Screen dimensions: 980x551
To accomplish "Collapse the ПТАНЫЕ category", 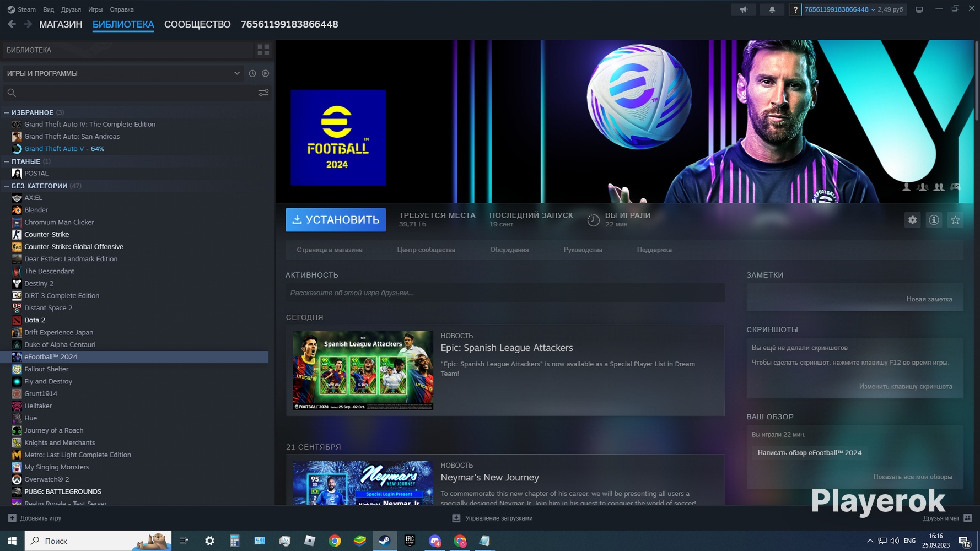I will tap(7, 161).
